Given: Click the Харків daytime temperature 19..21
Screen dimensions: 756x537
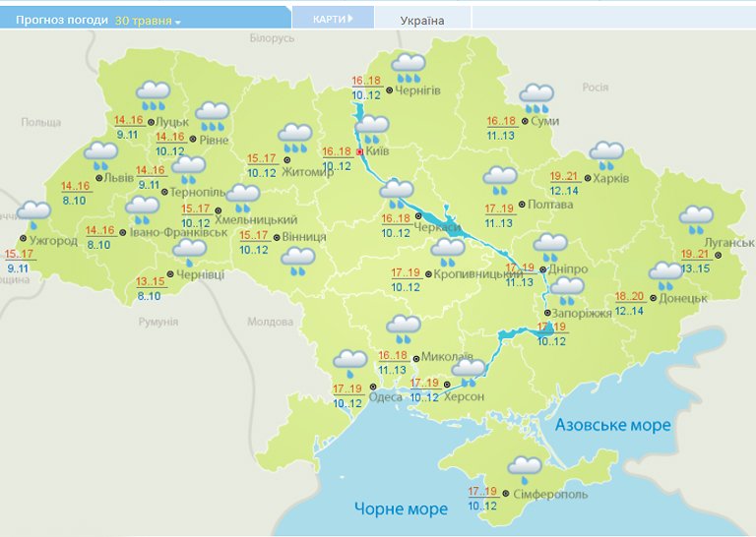Looking at the screenshot, I should [564, 176].
